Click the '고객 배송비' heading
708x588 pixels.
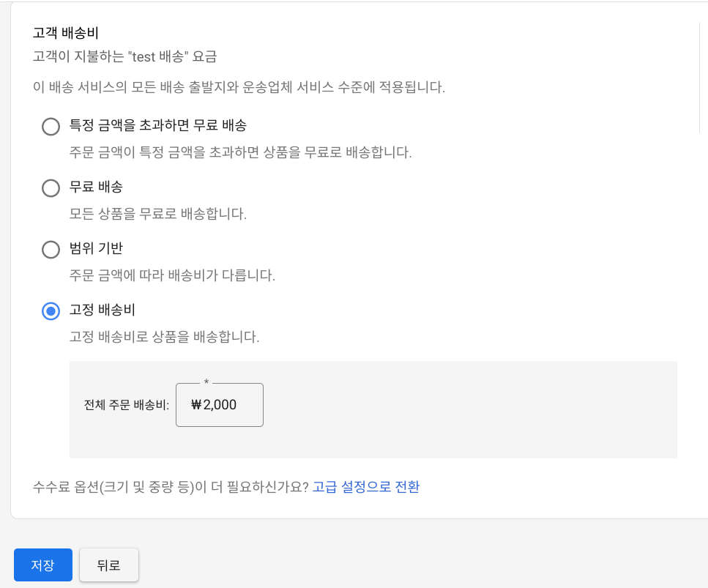pos(65,32)
